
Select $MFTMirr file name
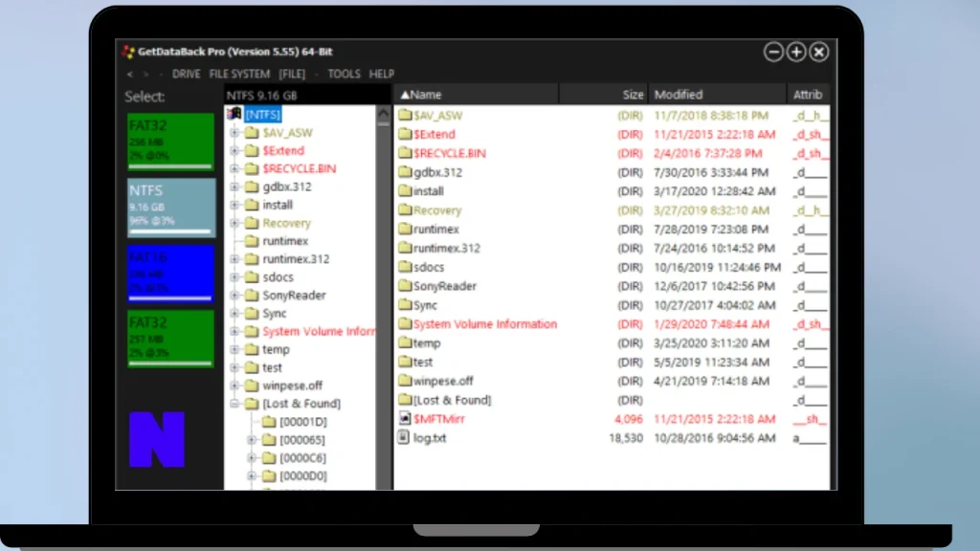(438, 419)
